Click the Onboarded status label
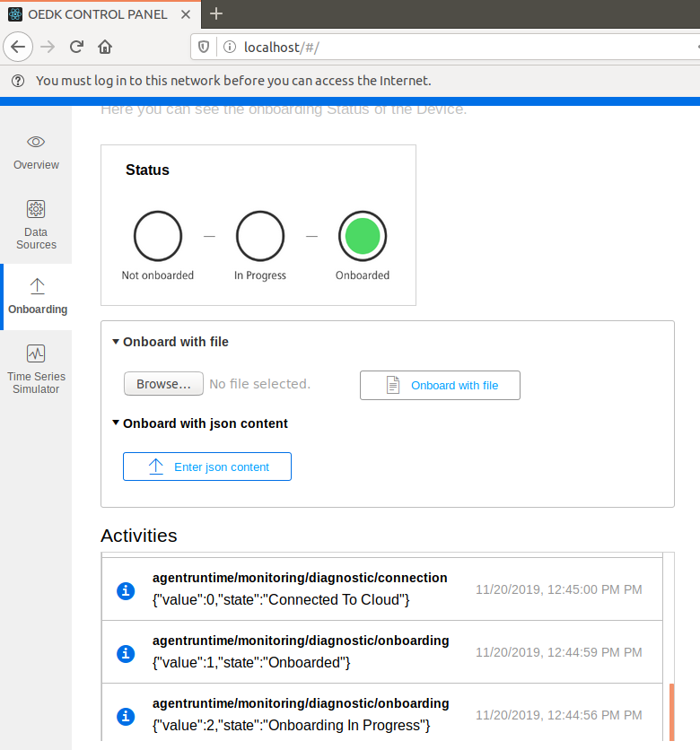The width and height of the screenshot is (700, 750). click(363, 275)
